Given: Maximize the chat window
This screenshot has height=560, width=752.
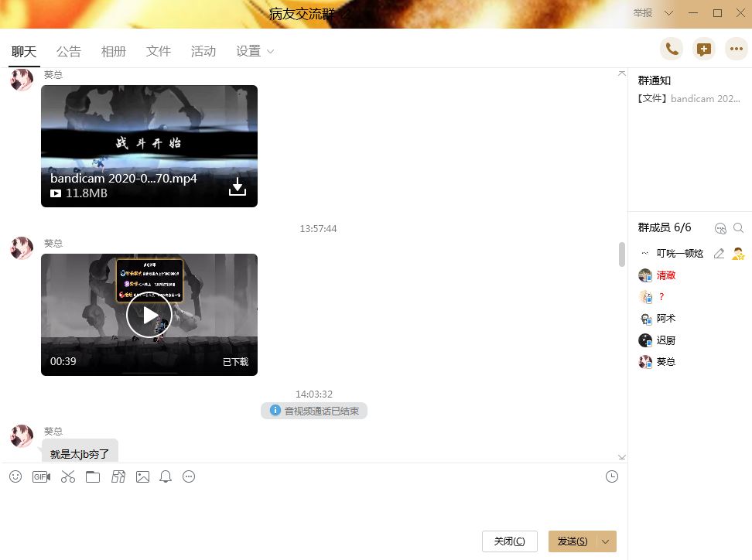Looking at the screenshot, I should pos(717,13).
